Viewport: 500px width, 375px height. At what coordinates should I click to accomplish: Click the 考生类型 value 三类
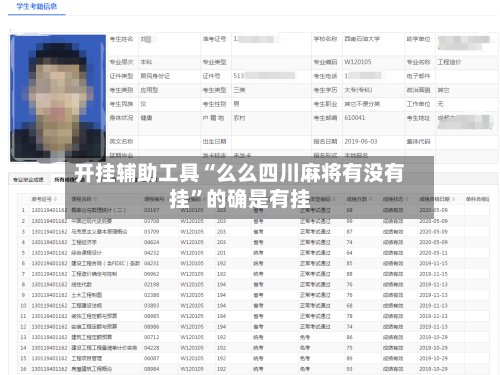click(239, 90)
